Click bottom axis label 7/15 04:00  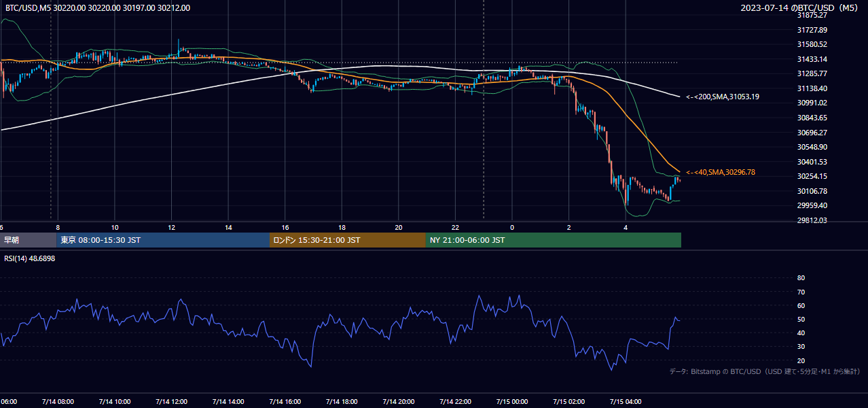[626, 402]
